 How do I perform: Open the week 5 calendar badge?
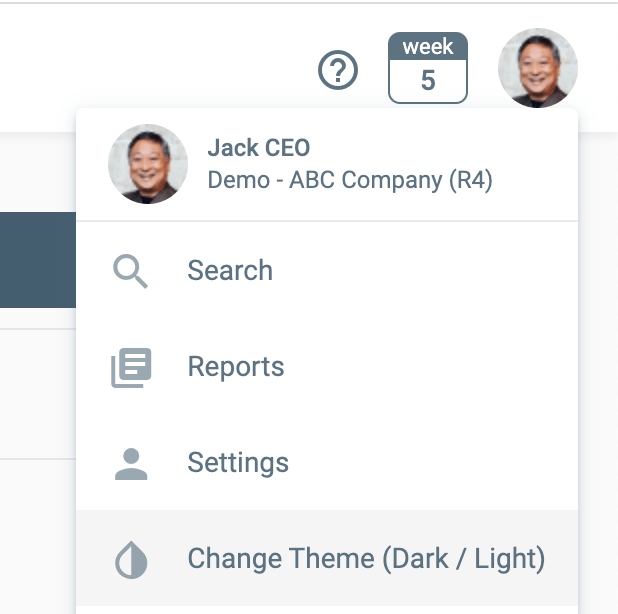point(428,68)
